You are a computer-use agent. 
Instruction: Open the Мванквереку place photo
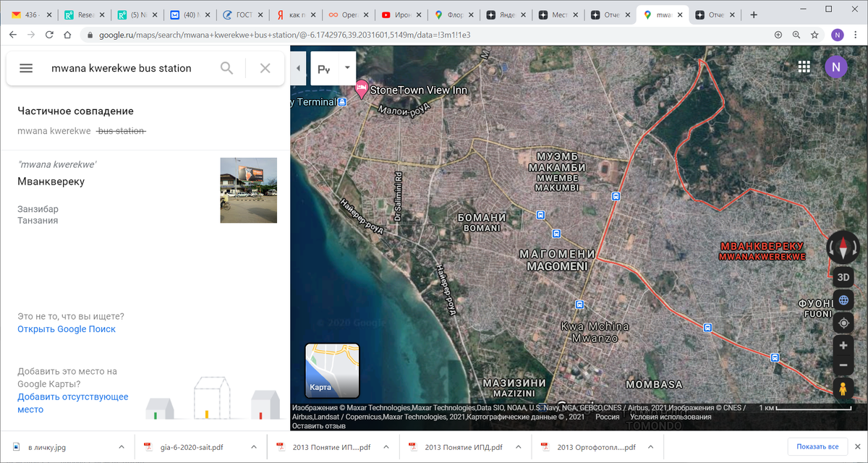coord(249,190)
